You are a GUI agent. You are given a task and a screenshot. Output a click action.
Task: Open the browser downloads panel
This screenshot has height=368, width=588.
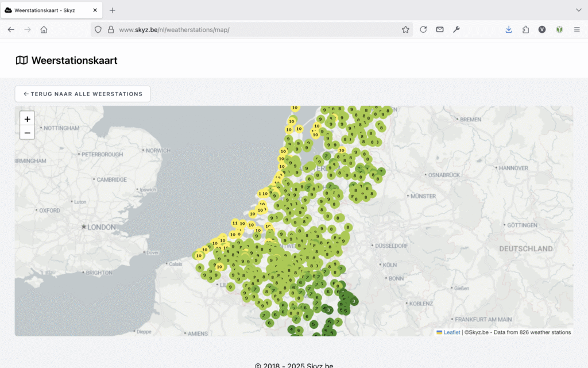click(509, 29)
